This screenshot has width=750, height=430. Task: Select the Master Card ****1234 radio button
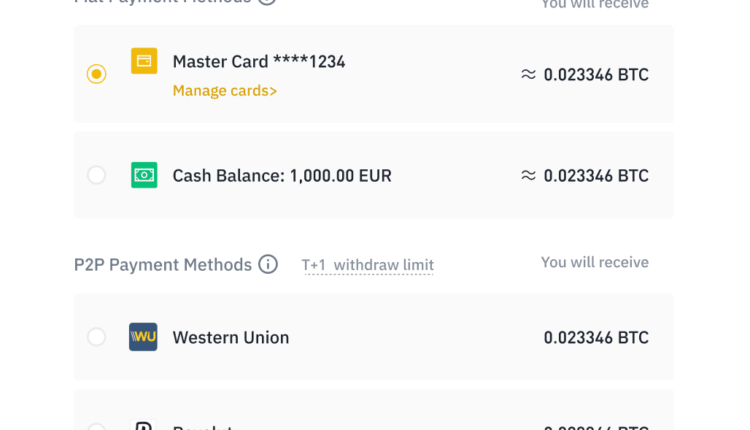[x=96, y=74]
